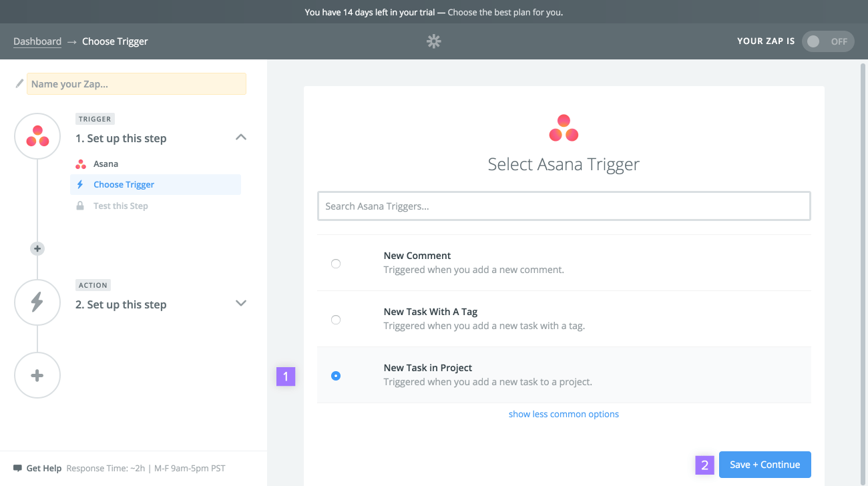
Task: Click the Name your Zap field
Action: pos(136,84)
